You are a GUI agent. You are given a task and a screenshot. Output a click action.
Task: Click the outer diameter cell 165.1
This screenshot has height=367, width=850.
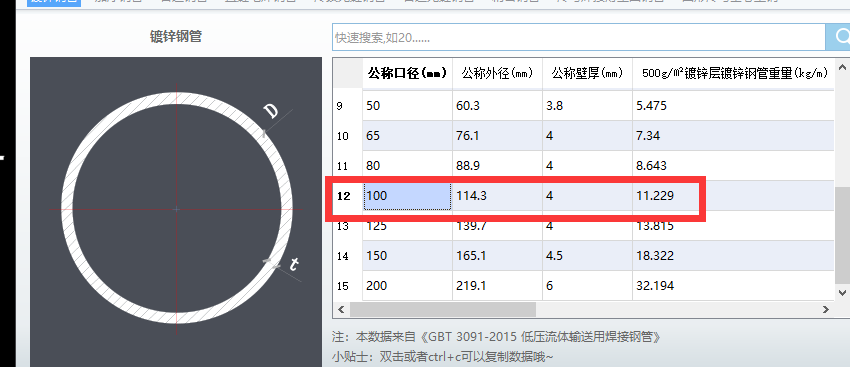coord(497,255)
